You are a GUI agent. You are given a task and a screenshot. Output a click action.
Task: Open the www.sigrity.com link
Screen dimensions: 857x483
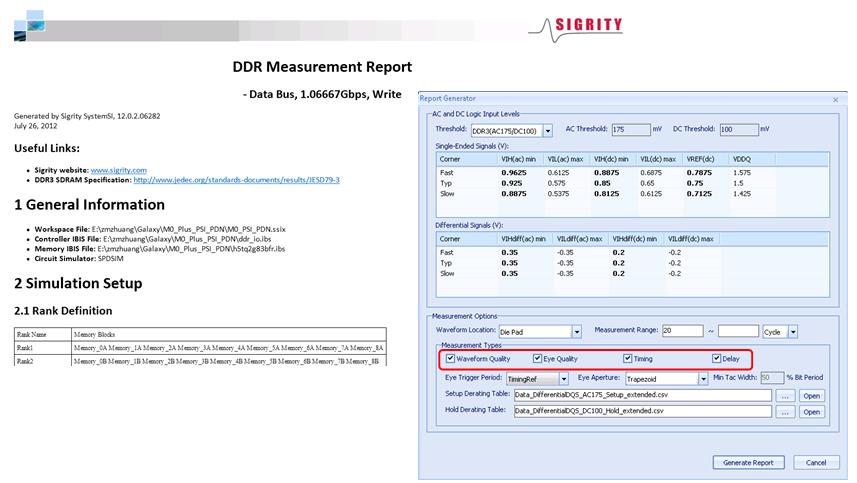119,170
